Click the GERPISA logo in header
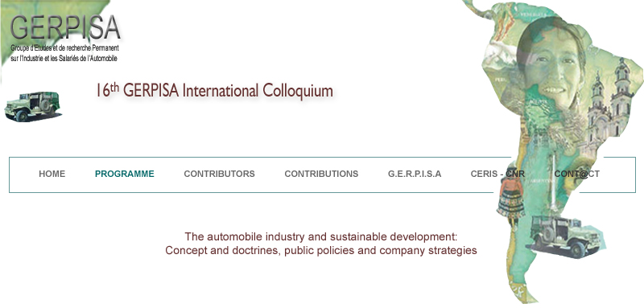The image size is (644, 308). pyautogui.click(x=65, y=27)
